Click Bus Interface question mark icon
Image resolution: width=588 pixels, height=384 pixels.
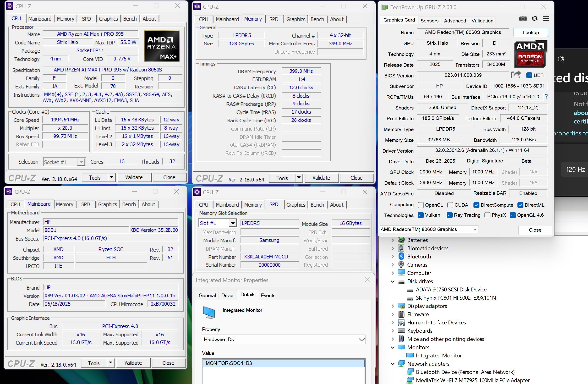[546, 97]
